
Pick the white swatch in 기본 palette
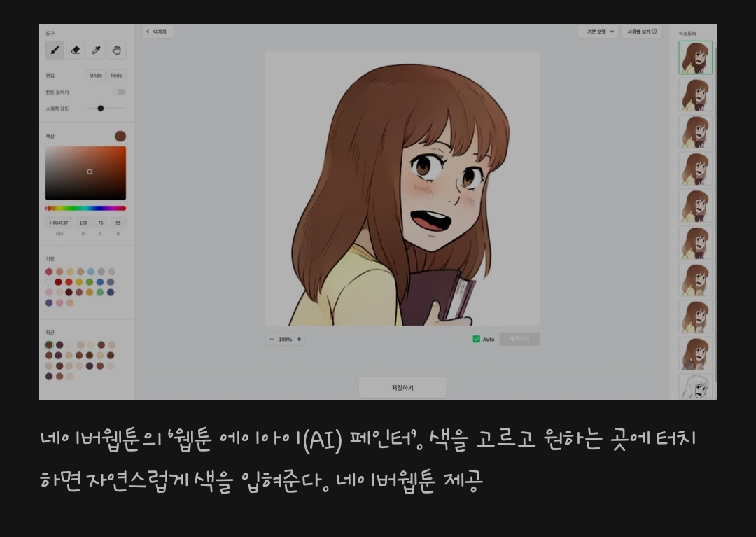(49, 282)
